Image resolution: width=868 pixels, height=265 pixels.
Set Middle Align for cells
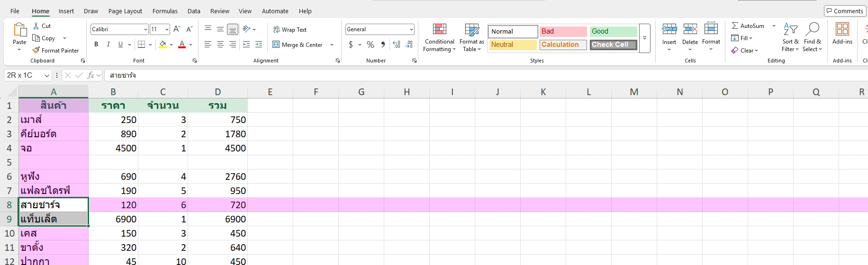[220, 29]
